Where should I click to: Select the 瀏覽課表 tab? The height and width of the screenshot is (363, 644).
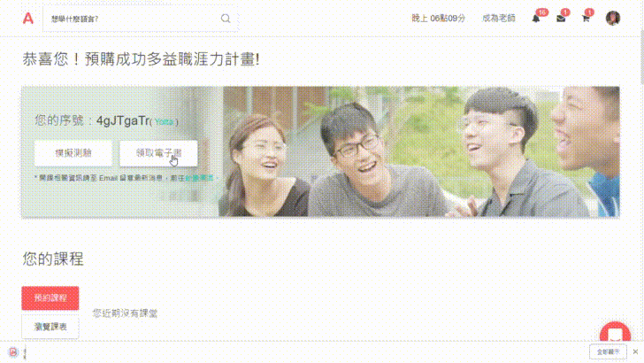point(50,327)
